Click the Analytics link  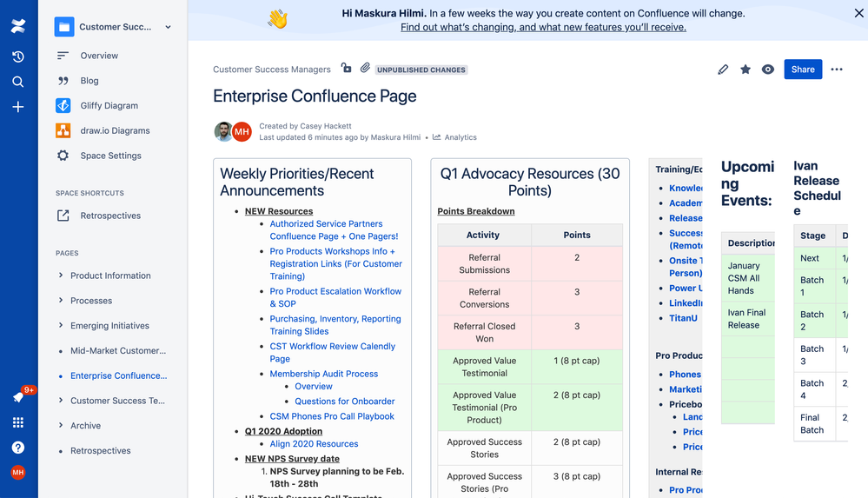pyautogui.click(x=460, y=137)
